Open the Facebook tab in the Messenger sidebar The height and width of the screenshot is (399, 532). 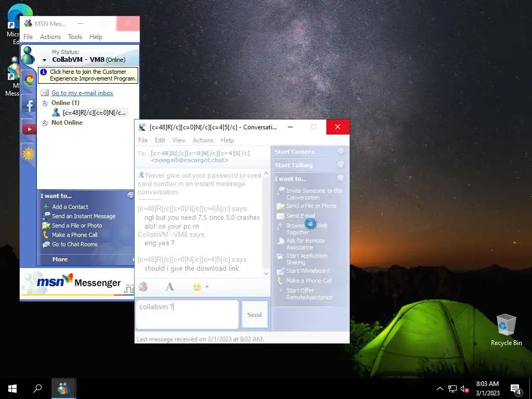pyautogui.click(x=29, y=105)
